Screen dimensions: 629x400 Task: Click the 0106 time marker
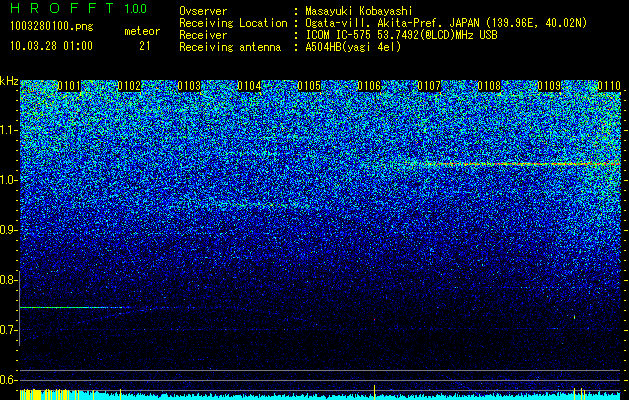[369, 86]
